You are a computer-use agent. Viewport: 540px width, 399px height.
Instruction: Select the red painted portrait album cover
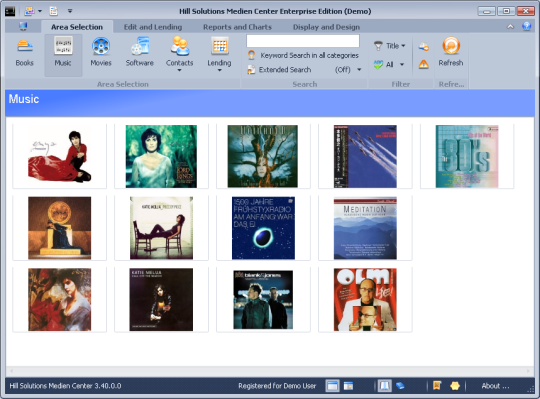[x=60, y=300]
